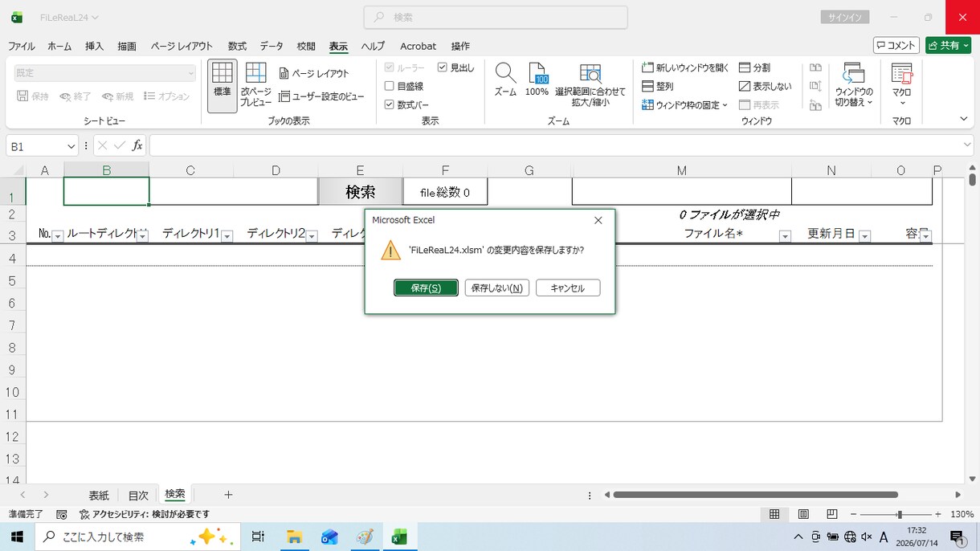
Task: Click the title bar 検索 search box
Action: pyautogui.click(x=496, y=17)
